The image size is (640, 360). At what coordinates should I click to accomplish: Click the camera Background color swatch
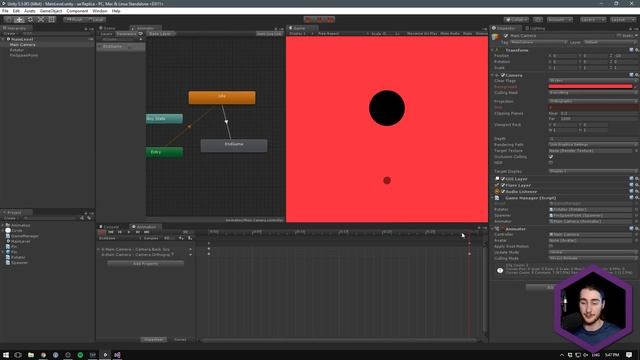[x=590, y=87]
